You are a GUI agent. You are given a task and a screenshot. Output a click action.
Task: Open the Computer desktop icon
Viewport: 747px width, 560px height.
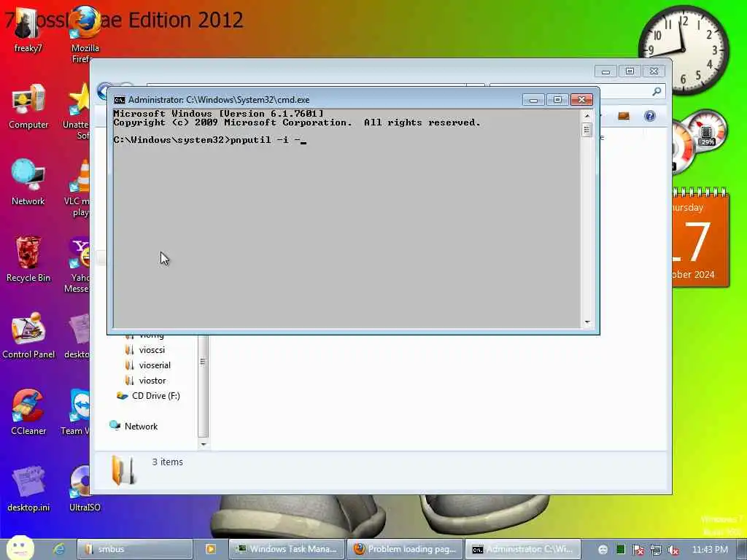pyautogui.click(x=28, y=107)
